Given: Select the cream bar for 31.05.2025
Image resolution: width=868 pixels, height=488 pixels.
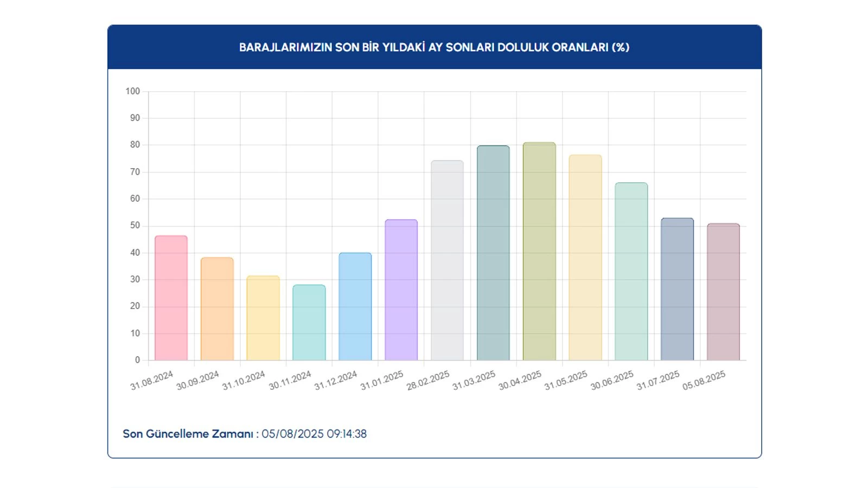Looking at the screenshot, I should (x=585, y=258).
